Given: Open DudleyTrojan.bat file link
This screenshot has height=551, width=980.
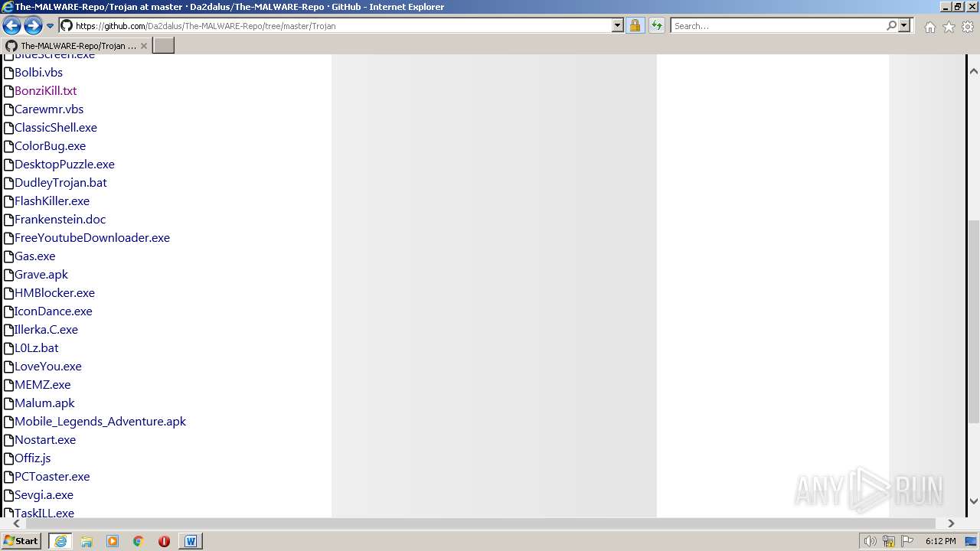Looking at the screenshot, I should 60,183.
